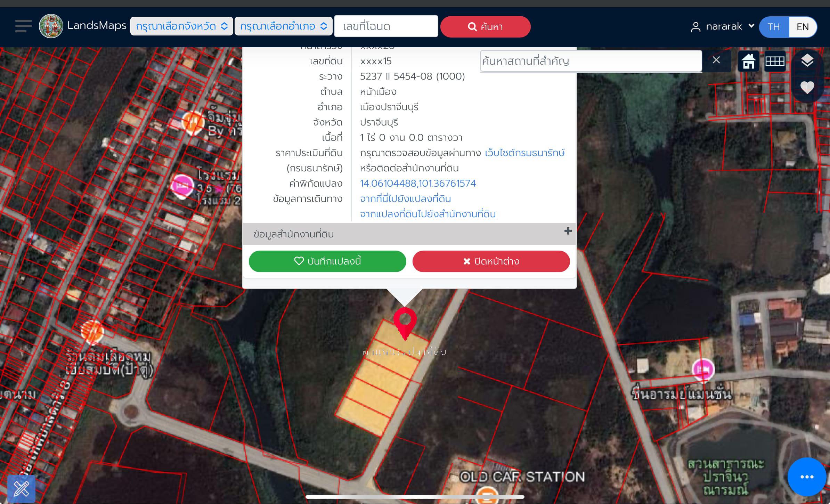The width and height of the screenshot is (830, 504).
Task: Switch language to EN
Action: (803, 27)
